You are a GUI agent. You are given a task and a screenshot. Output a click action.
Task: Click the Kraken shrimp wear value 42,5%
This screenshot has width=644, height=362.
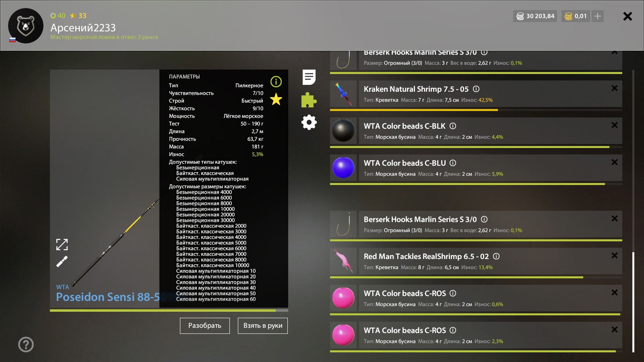click(485, 100)
